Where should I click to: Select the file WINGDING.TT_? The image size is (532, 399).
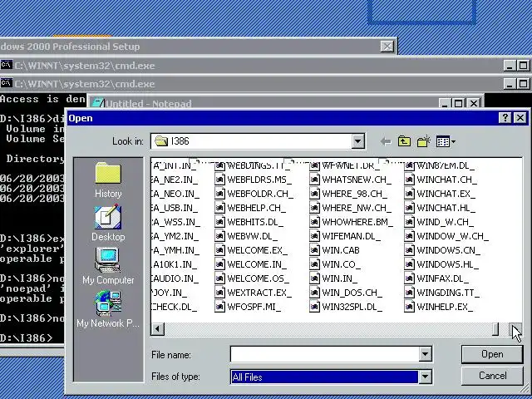point(442,293)
